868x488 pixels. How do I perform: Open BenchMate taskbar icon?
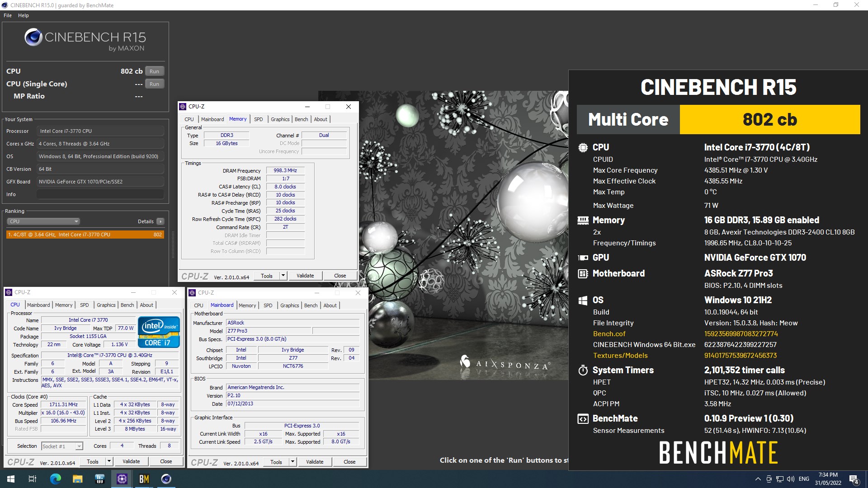click(144, 479)
